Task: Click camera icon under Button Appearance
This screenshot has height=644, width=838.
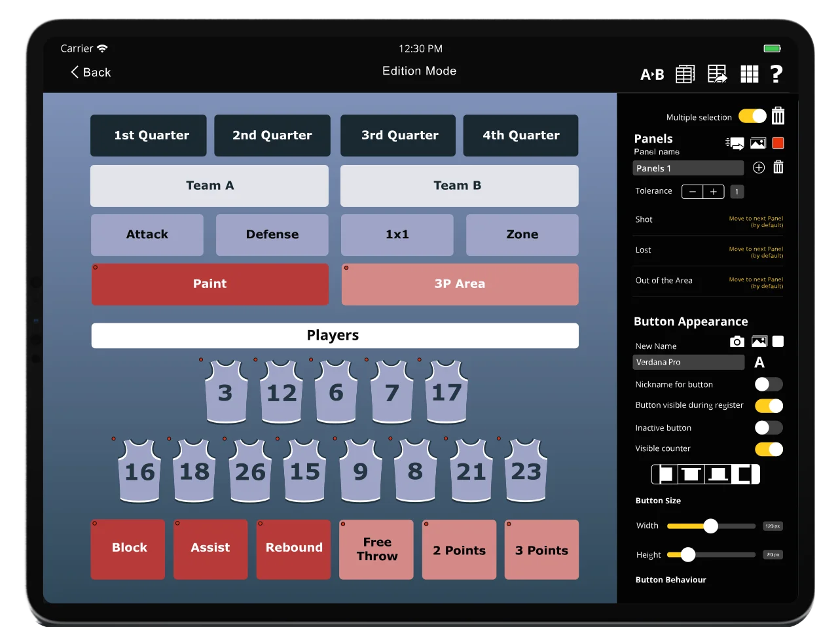Action: click(737, 342)
